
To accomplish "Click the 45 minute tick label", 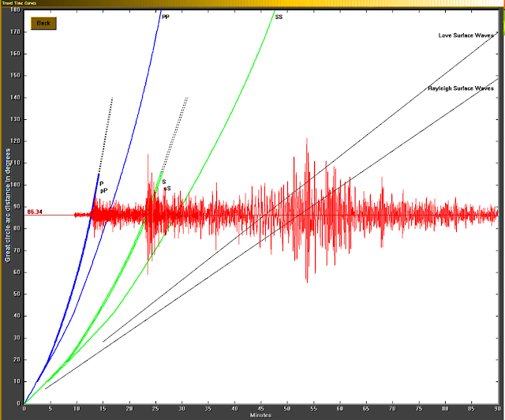I will (261, 409).
